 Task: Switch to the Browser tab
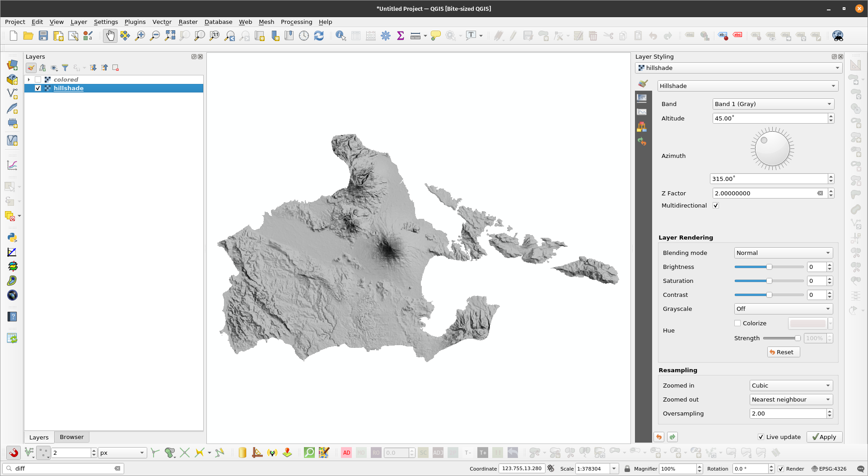coord(71,437)
